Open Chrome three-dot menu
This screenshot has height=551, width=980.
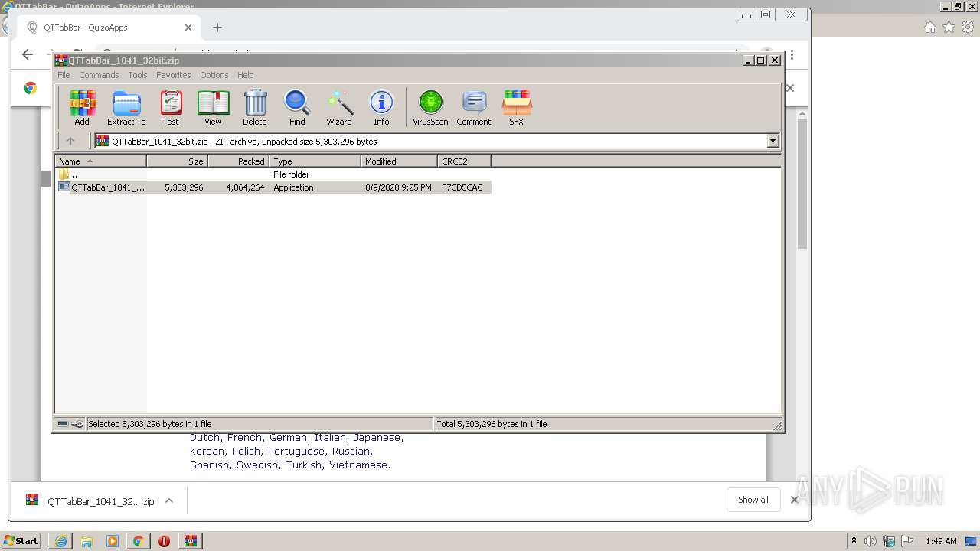(x=792, y=55)
